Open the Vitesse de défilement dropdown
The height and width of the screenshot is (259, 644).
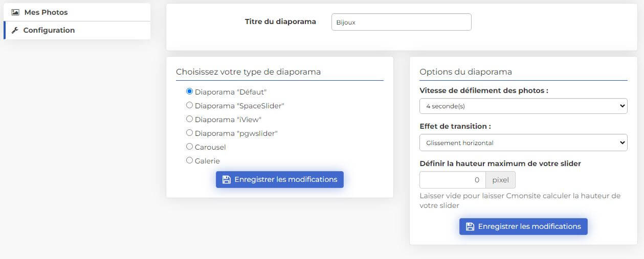point(523,106)
